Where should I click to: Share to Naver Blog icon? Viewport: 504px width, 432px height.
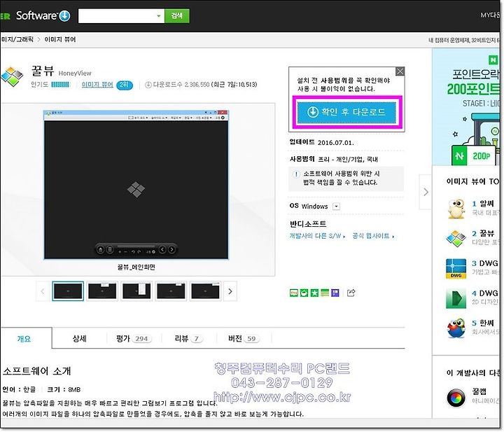(x=294, y=293)
